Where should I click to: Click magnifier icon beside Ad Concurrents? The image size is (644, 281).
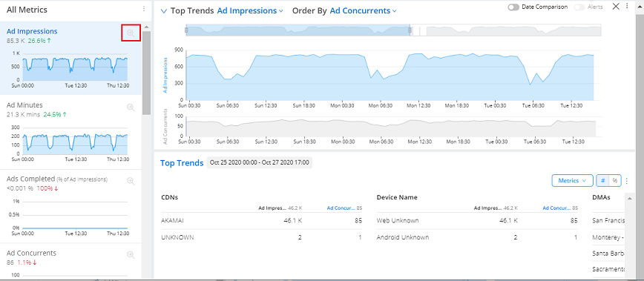coord(131,255)
